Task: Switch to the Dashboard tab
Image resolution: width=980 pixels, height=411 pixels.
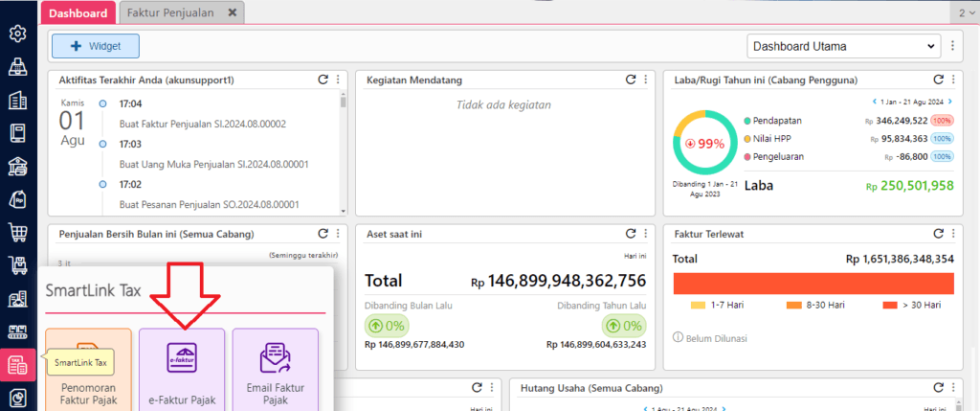Action: click(78, 12)
